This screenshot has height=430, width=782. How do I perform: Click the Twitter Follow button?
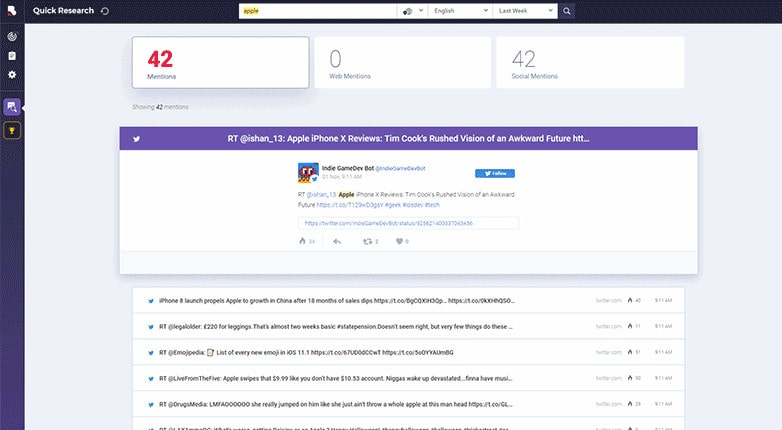coord(495,173)
